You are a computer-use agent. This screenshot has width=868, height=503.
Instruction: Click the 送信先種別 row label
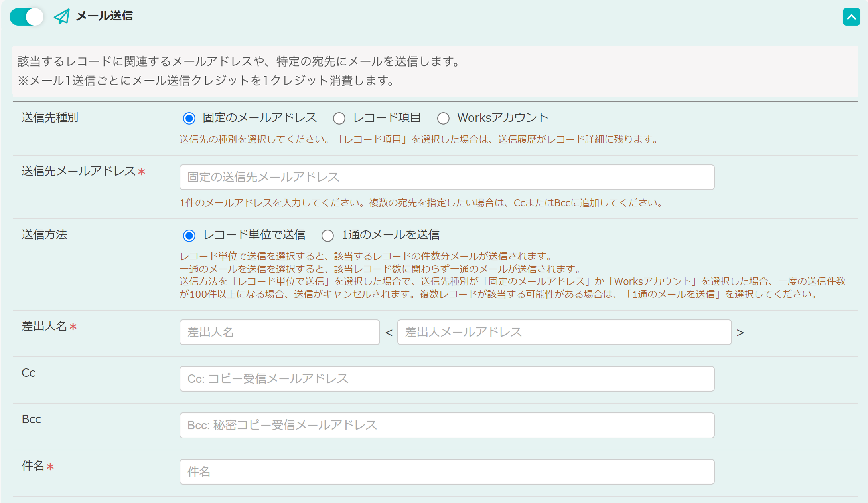50,118
